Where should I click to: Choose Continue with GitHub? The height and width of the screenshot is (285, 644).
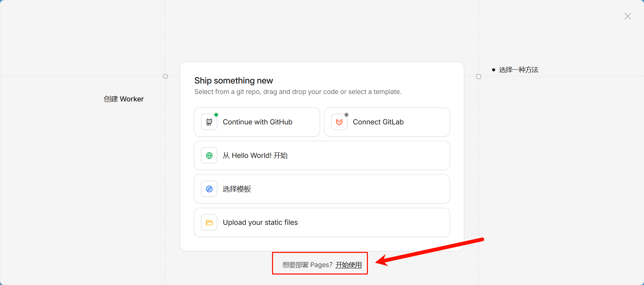pos(258,122)
